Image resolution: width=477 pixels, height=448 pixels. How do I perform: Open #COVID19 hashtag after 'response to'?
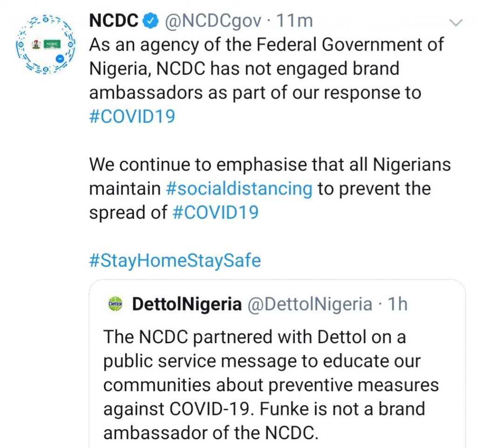[132, 116]
